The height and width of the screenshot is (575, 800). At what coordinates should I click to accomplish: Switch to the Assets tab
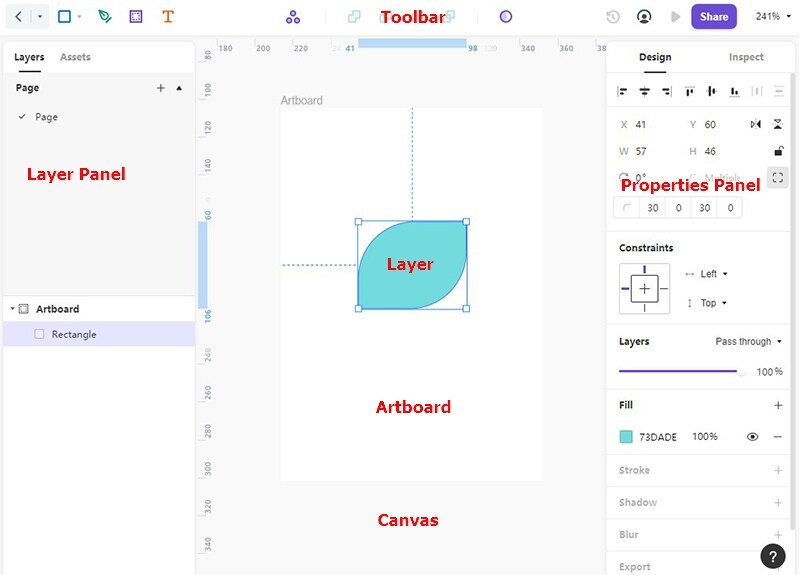tap(75, 57)
